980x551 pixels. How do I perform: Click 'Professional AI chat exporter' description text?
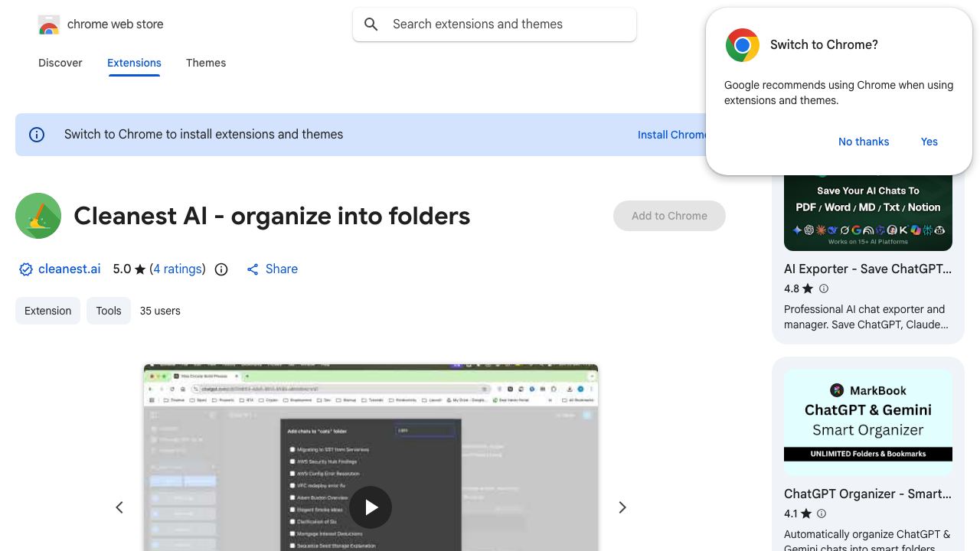tap(866, 317)
